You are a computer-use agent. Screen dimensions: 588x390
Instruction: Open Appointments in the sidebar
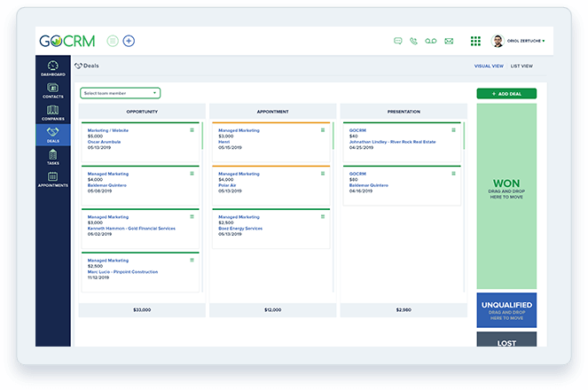tap(53, 179)
